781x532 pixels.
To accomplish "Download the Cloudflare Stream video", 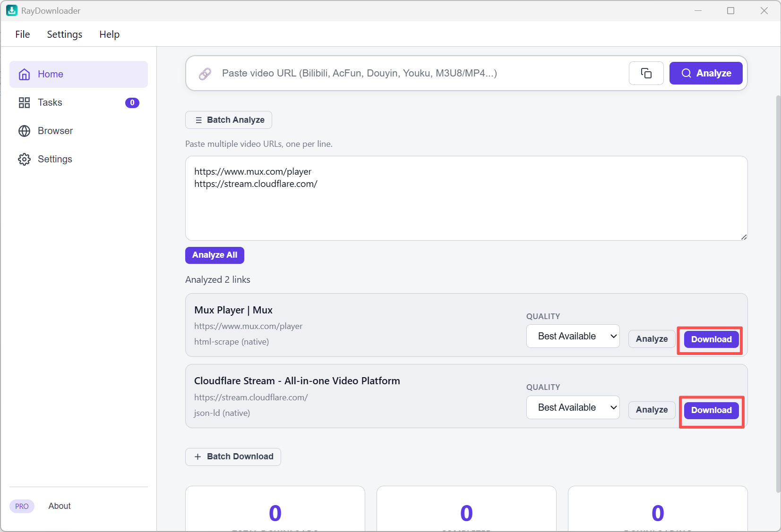I will point(711,410).
